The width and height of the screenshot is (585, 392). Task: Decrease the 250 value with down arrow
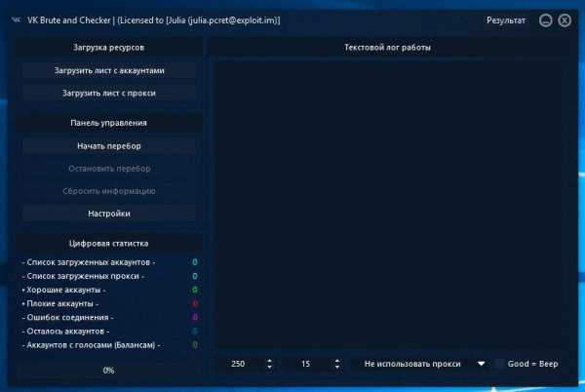[x=269, y=367]
